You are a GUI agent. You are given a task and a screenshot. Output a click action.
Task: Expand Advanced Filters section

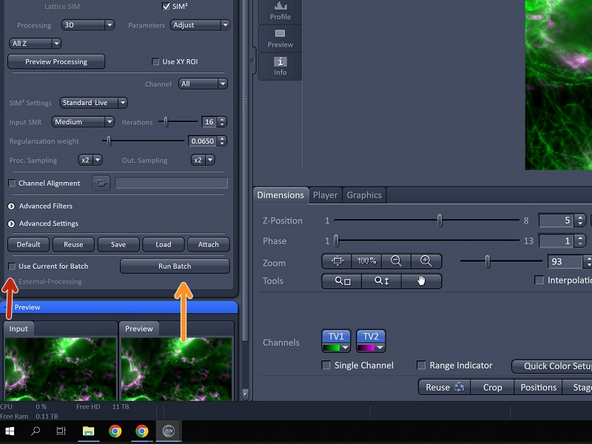click(x=11, y=206)
